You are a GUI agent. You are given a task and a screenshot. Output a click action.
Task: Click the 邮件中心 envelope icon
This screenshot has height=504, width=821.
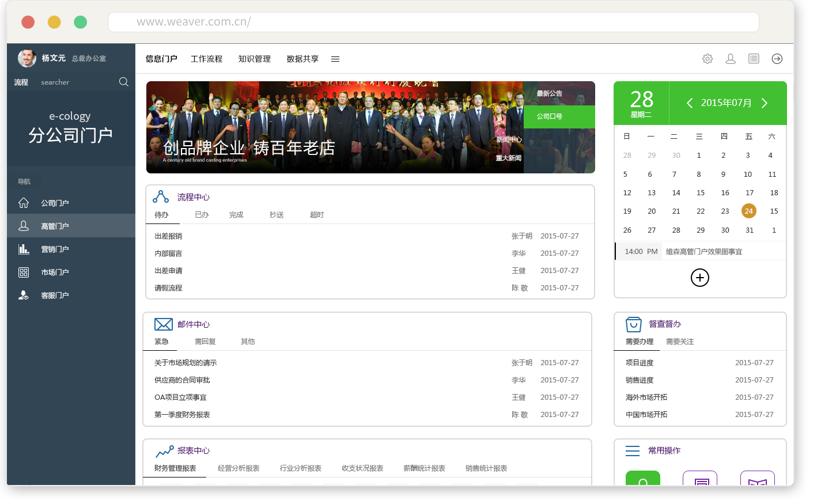coord(164,324)
